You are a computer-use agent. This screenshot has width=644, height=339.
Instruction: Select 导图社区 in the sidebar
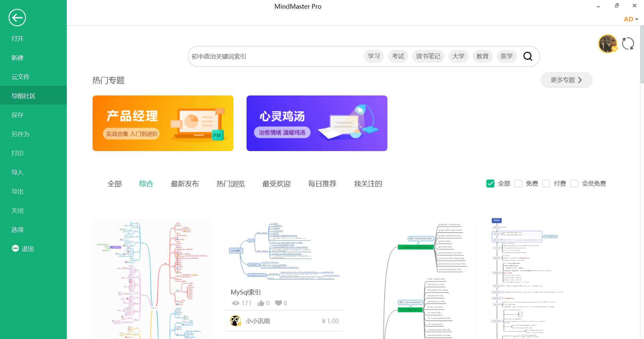tap(34, 96)
